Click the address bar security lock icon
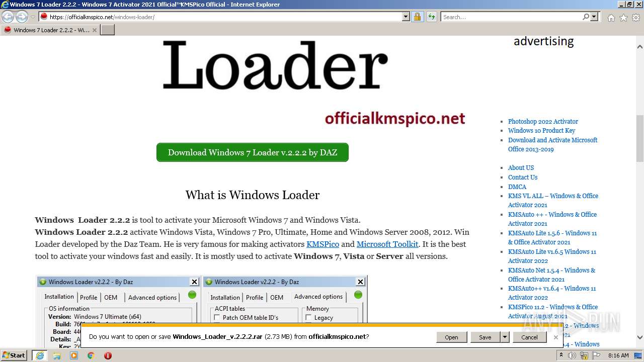This screenshot has width=644, height=362. (x=417, y=17)
